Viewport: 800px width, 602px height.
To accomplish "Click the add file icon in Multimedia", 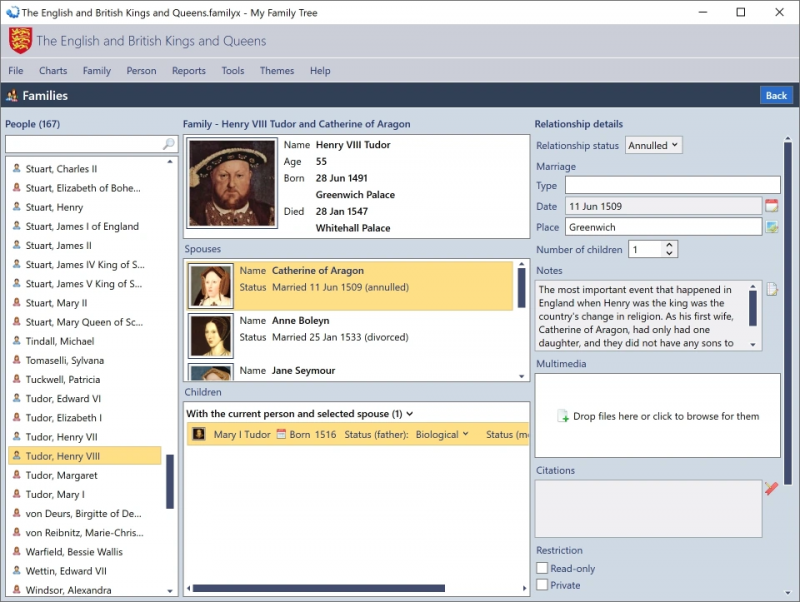I will tap(563, 416).
